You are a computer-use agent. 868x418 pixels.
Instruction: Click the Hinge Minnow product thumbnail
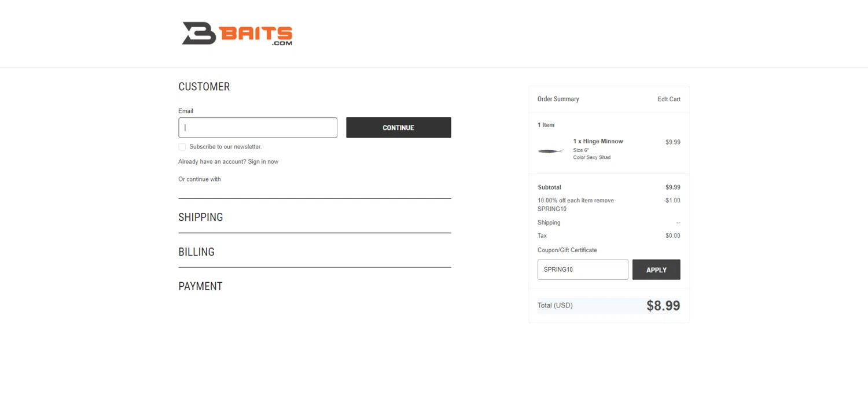coord(551,151)
